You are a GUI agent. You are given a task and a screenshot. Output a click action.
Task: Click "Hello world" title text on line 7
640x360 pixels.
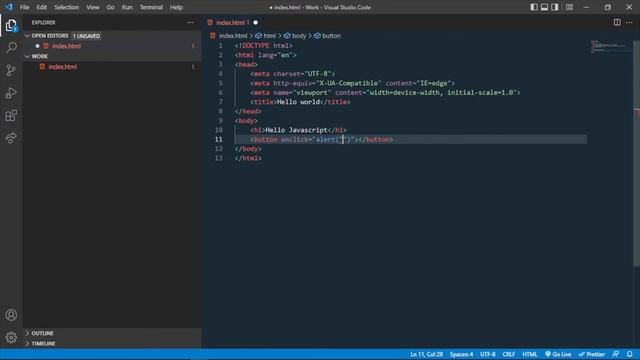tap(298, 102)
